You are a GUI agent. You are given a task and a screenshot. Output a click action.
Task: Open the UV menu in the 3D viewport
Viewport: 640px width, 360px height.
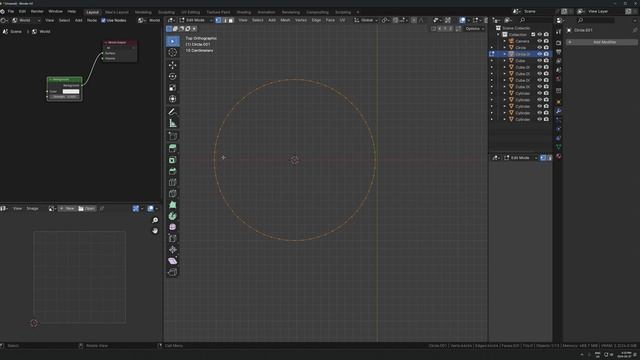coord(342,20)
